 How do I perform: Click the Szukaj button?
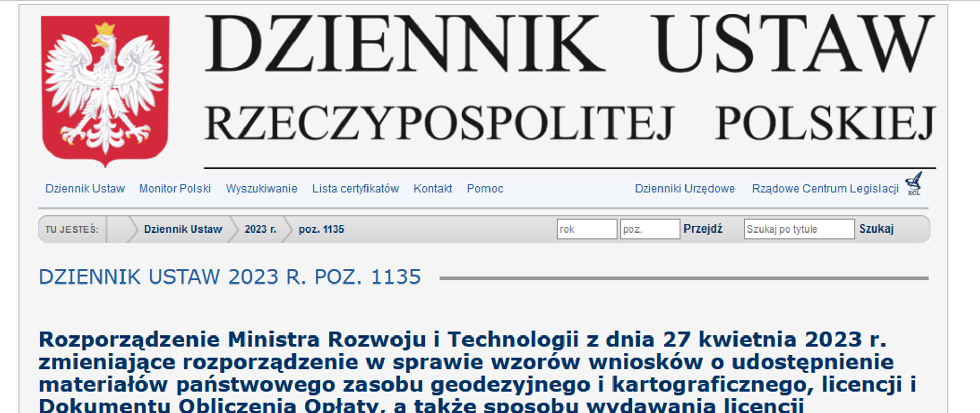click(876, 229)
